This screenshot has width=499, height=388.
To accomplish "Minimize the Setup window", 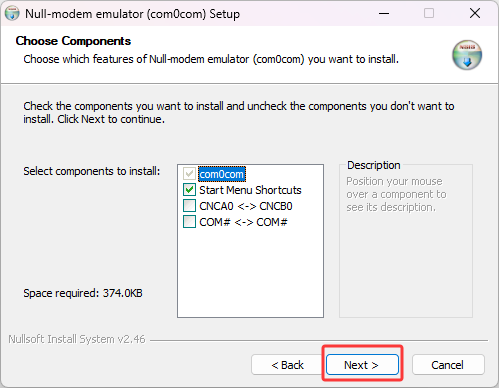I will tap(384, 14).
